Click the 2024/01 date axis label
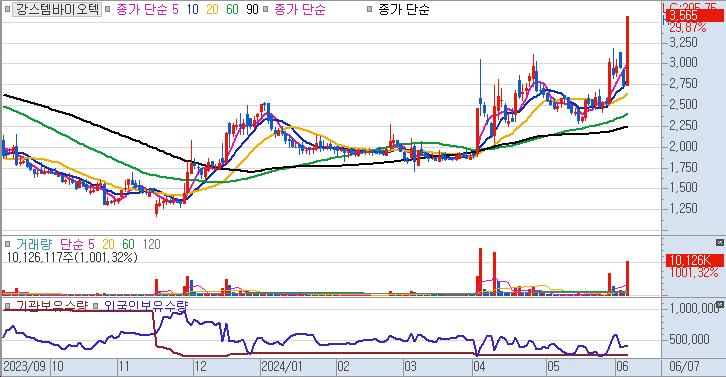Image resolution: width=726 pixels, height=377 pixels. pyautogui.click(x=282, y=367)
